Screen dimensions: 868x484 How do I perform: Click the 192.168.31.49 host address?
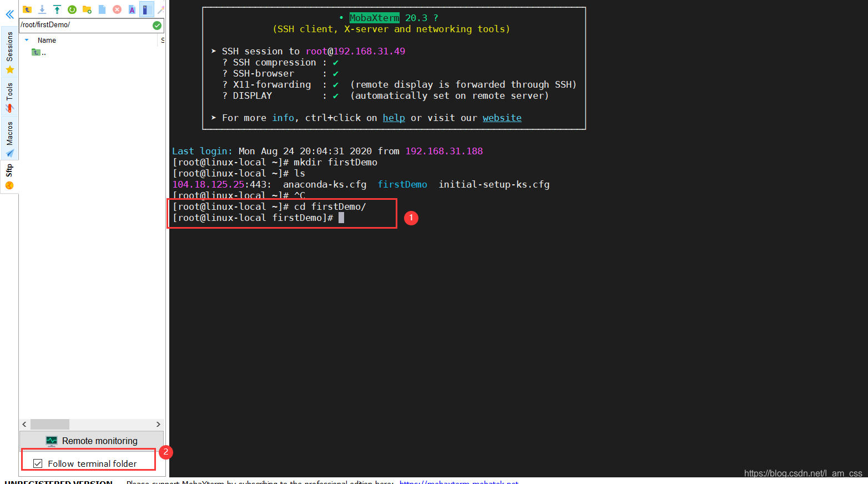tap(369, 51)
